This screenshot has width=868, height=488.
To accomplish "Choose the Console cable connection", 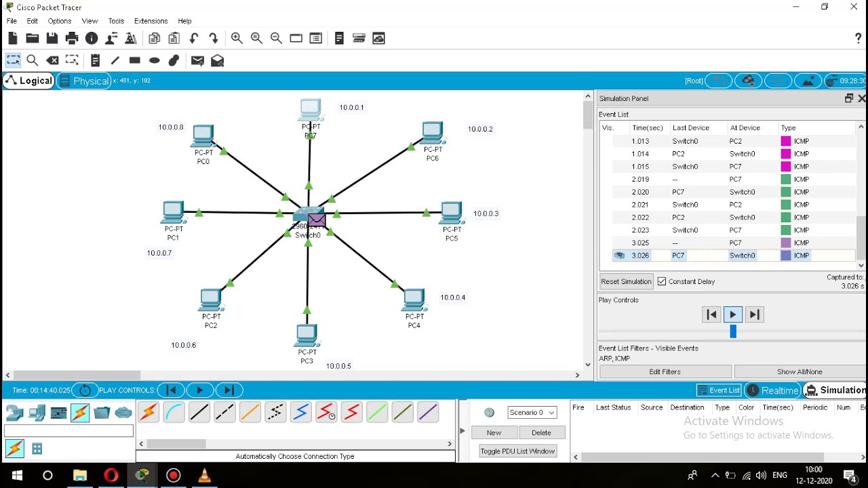I will 174,412.
